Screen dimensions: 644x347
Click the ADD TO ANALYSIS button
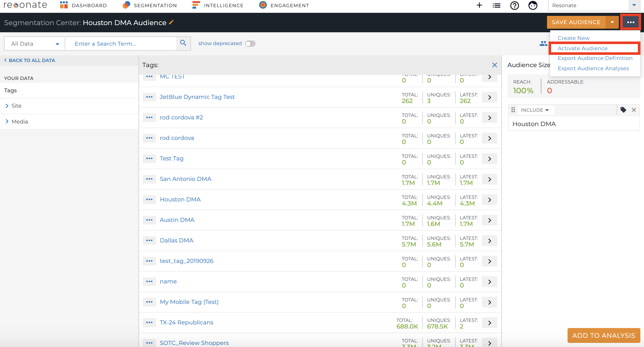[x=604, y=335]
